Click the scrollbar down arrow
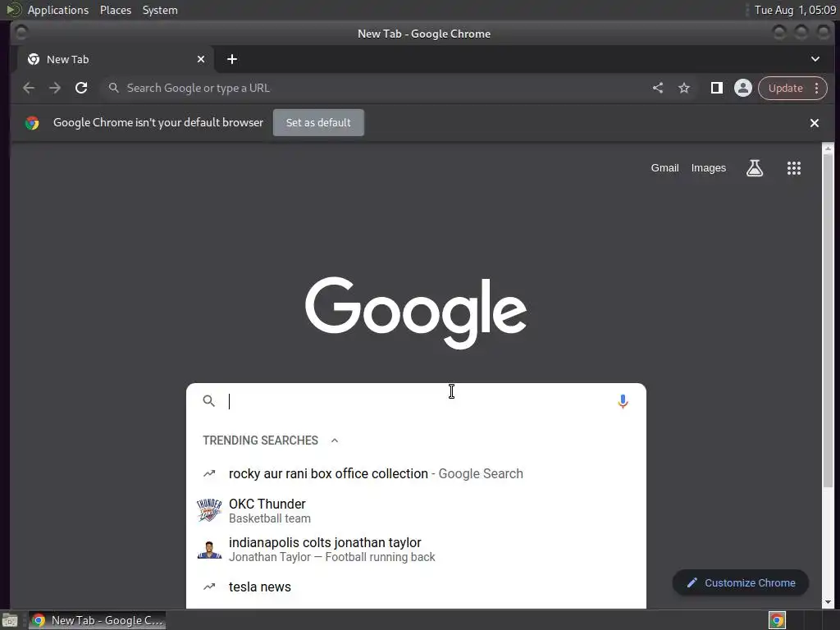This screenshot has height=630, width=840. [x=829, y=602]
